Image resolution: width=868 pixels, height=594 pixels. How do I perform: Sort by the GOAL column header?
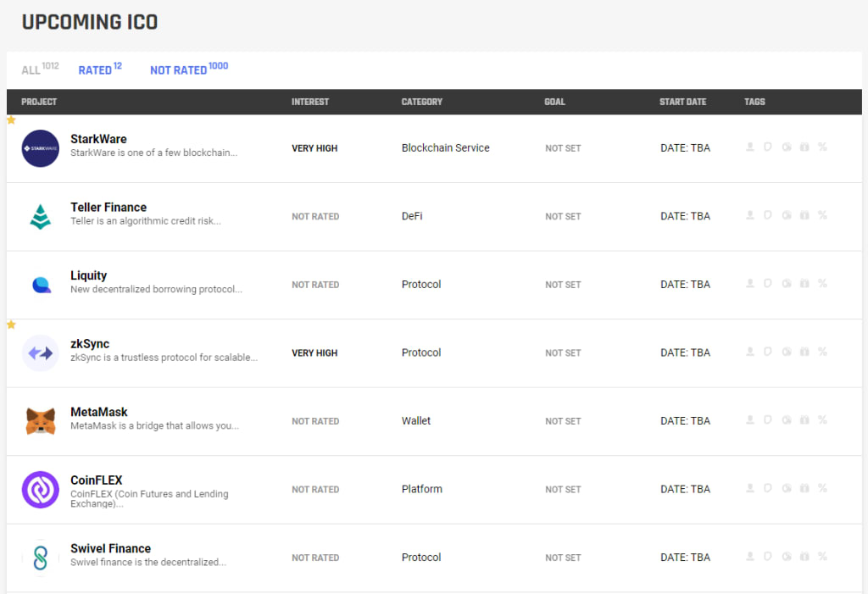point(554,102)
